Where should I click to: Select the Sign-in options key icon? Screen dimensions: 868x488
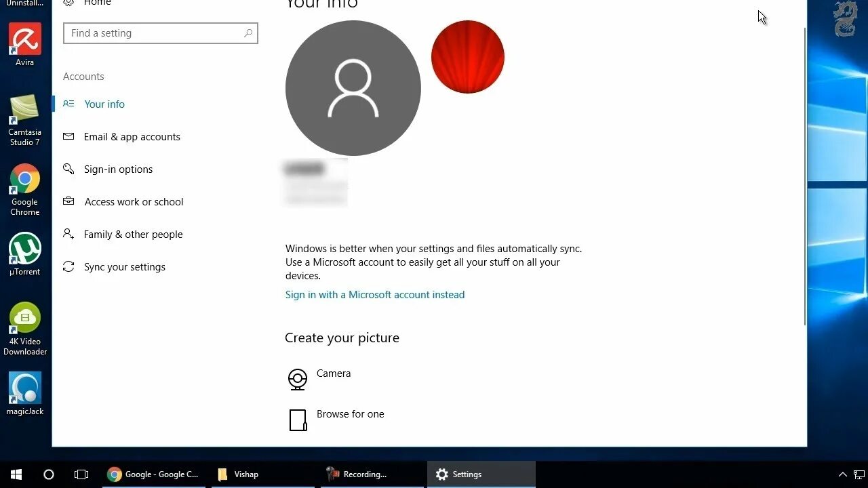pyautogui.click(x=68, y=169)
